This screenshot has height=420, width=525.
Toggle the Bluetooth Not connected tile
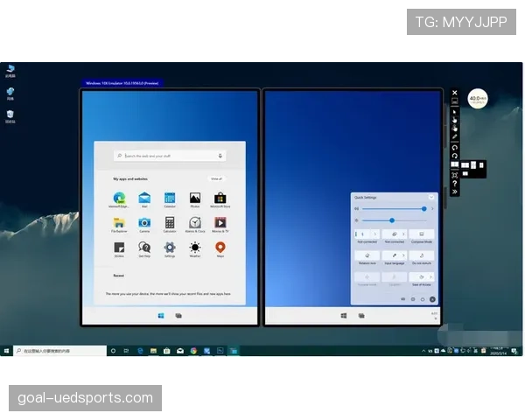pos(362,234)
